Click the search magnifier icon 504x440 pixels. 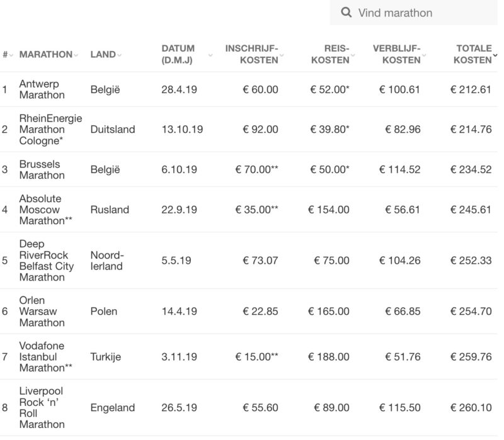tap(346, 13)
